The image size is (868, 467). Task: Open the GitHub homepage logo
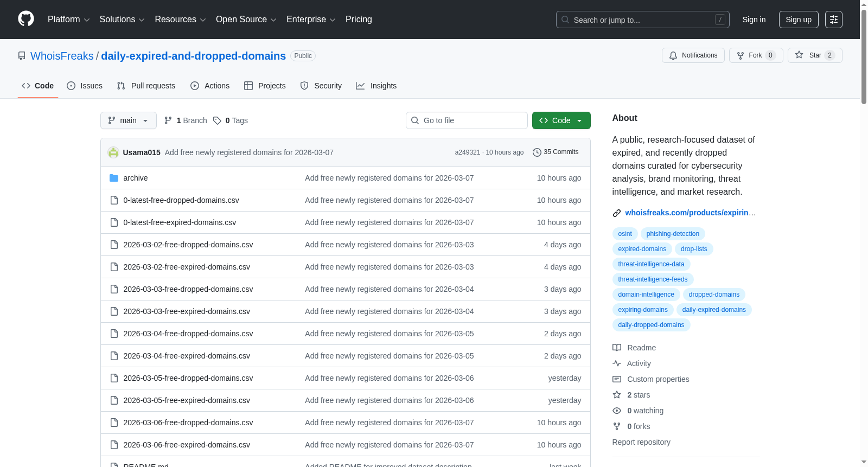pos(26,19)
